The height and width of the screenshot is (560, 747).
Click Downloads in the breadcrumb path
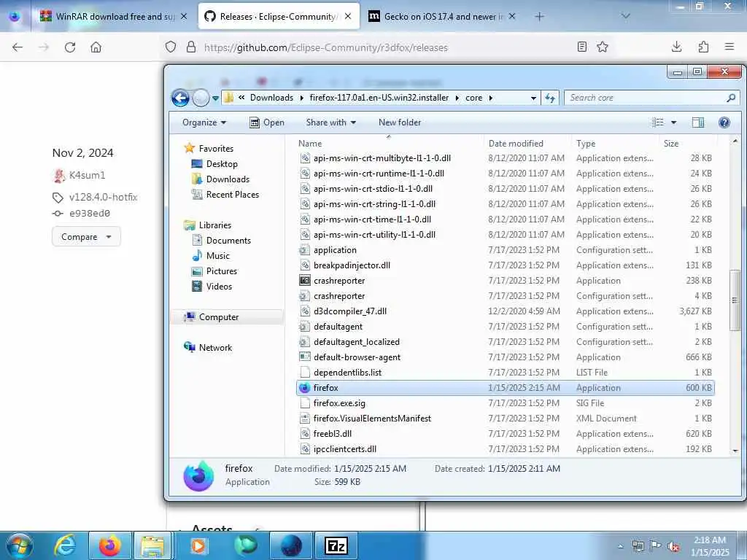tap(271, 98)
